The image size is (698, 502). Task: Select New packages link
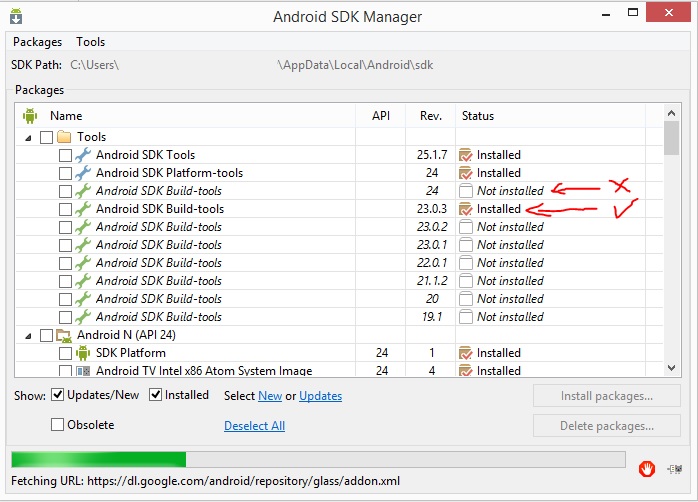[x=270, y=396]
